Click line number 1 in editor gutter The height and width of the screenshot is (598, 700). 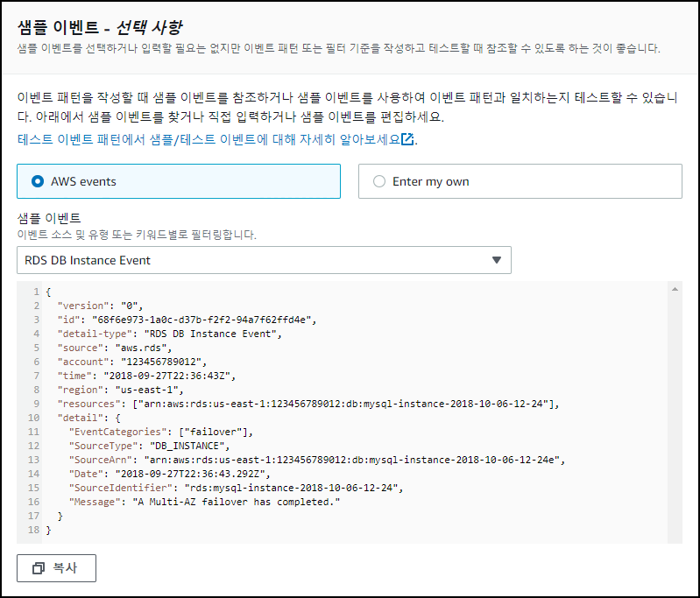(x=36, y=292)
